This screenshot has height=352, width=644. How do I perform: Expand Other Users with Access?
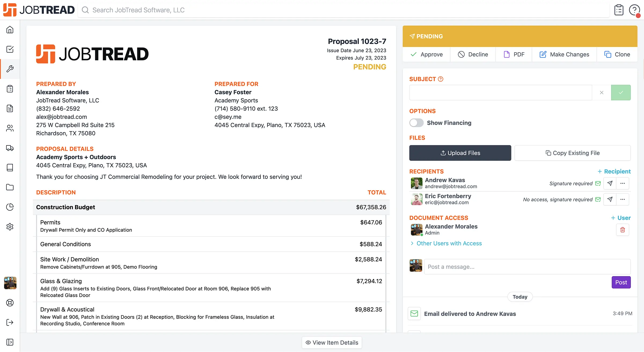click(x=449, y=243)
